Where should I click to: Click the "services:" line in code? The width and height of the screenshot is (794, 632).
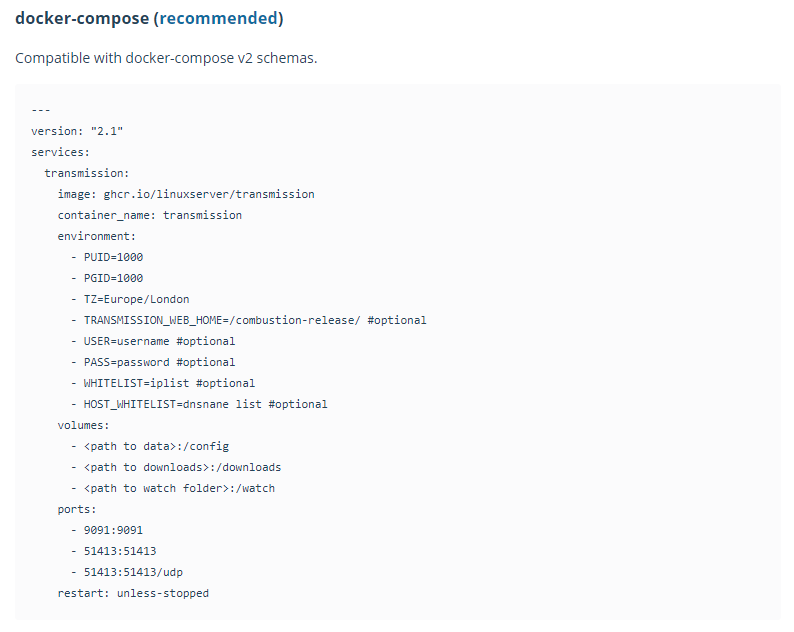[x=60, y=152]
